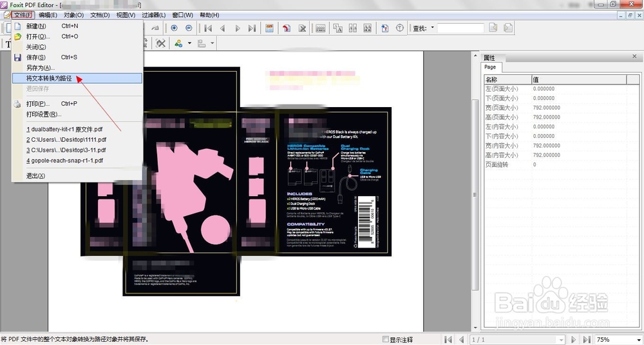Screen dimensions: 644x345
Task: Click the find previous icon
Action: pyautogui.click(x=493, y=28)
